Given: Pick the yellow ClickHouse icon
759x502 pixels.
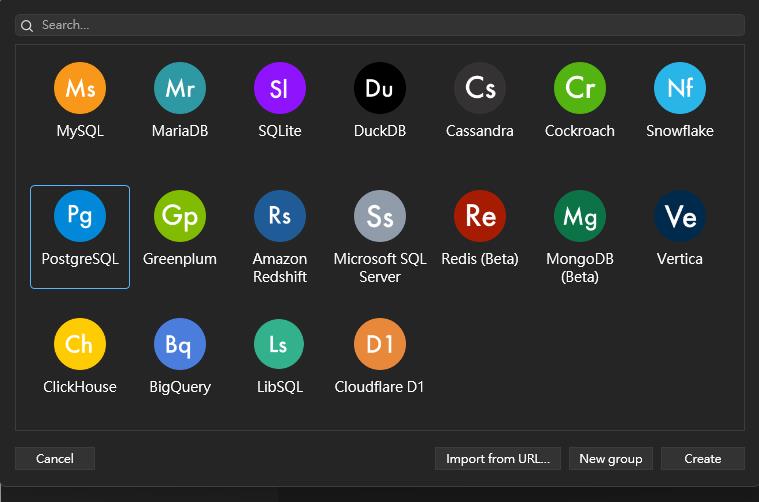Looking at the screenshot, I should (80, 344).
